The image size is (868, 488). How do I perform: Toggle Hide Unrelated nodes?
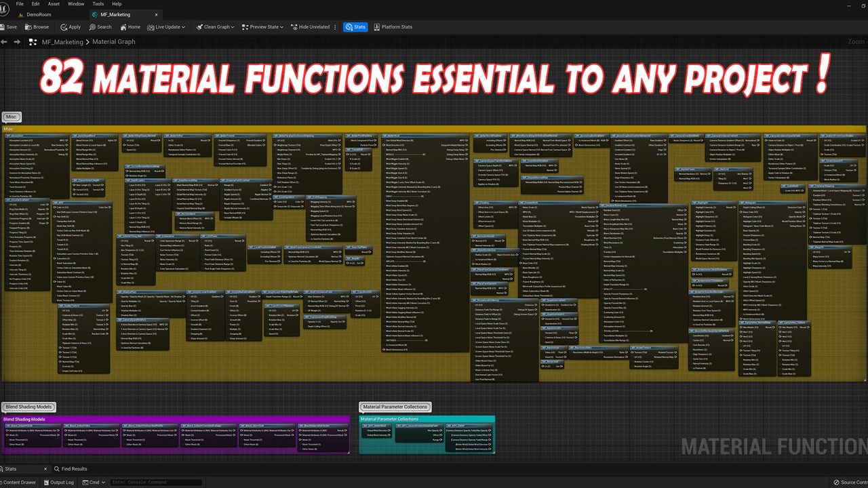point(310,27)
